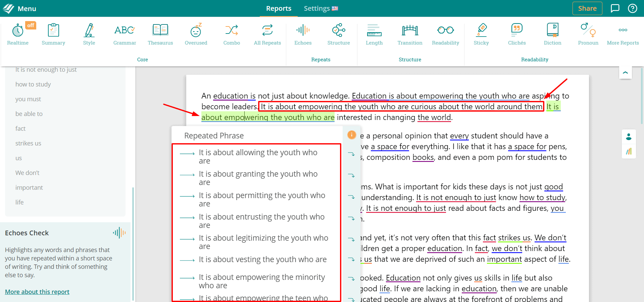Image resolution: width=644 pixels, height=302 pixels.
Task: Click the Share button
Action: [x=587, y=8]
